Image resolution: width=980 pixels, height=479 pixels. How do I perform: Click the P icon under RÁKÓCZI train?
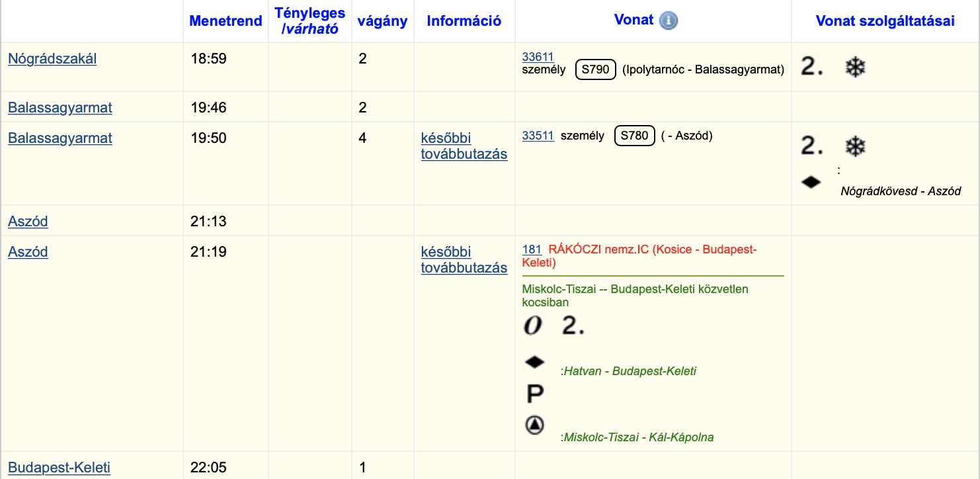point(534,394)
